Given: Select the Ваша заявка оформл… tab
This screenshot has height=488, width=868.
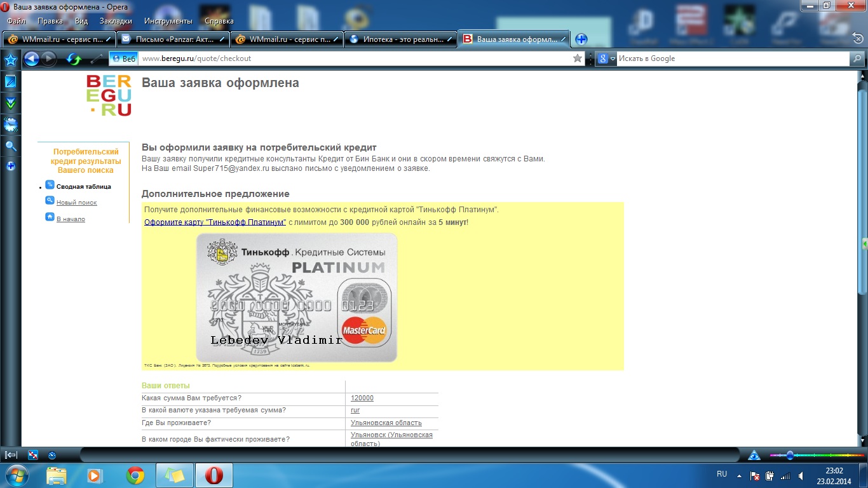Looking at the screenshot, I should pyautogui.click(x=513, y=39).
